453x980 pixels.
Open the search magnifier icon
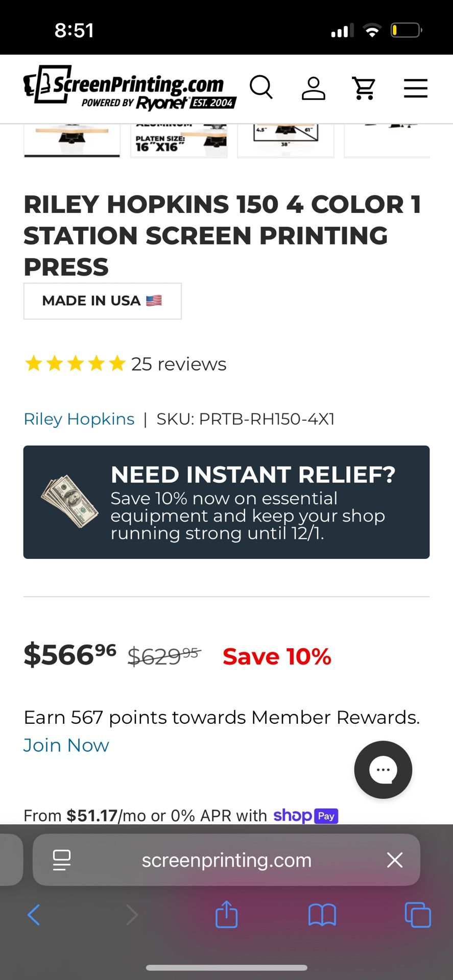point(261,88)
